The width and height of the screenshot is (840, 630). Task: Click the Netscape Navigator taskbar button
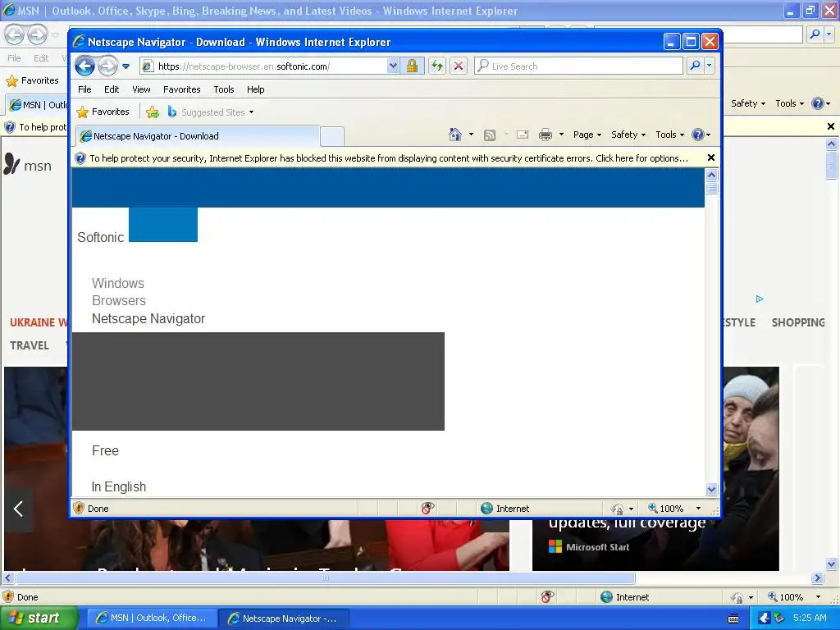click(284, 619)
